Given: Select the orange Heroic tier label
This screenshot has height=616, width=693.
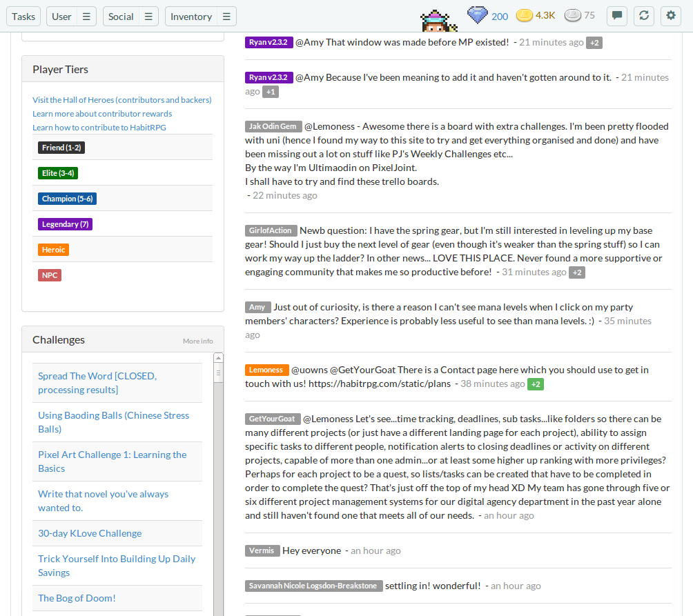Looking at the screenshot, I should pyautogui.click(x=53, y=250).
